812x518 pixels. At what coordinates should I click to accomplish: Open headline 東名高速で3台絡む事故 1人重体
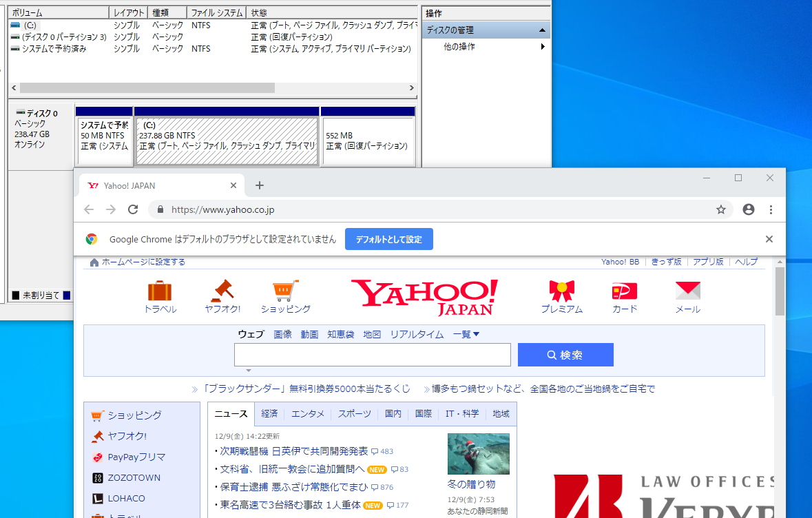point(290,505)
